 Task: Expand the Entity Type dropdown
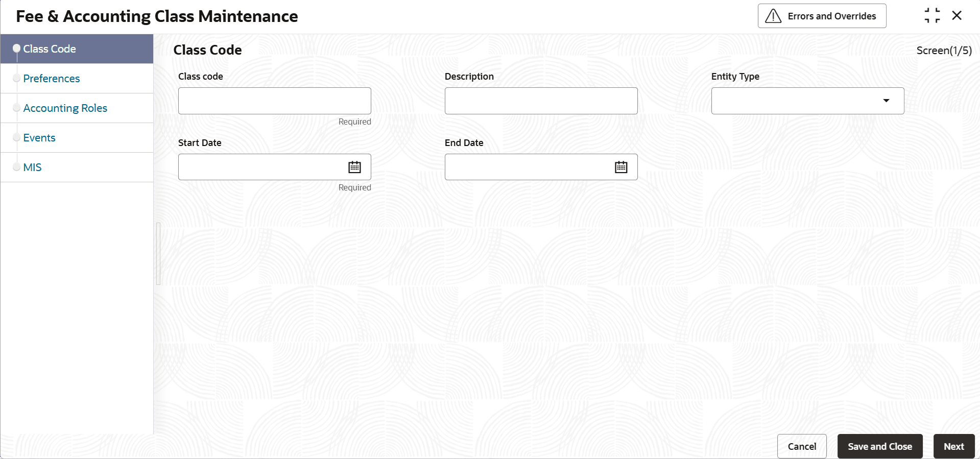(807, 101)
